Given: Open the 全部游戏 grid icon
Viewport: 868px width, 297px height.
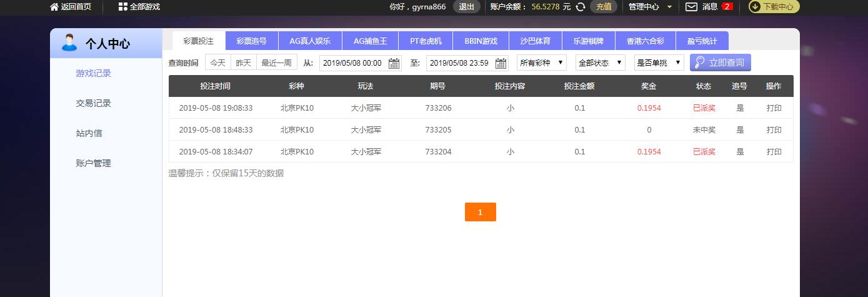Looking at the screenshot, I should pyautogui.click(x=122, y=7).
